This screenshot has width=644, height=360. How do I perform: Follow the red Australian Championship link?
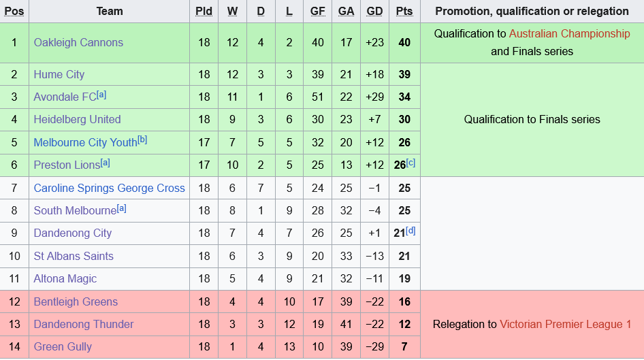(x=570, y=33)
